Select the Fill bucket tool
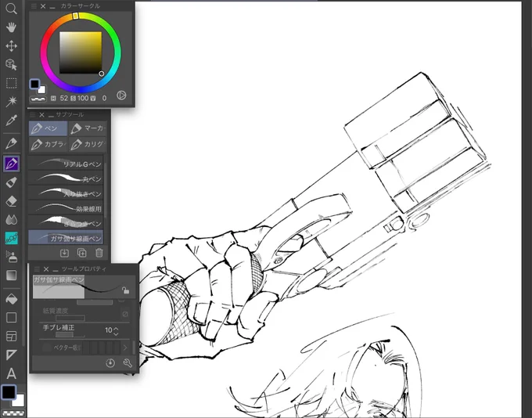The image size is (532, 418). [x=11, y=299]
